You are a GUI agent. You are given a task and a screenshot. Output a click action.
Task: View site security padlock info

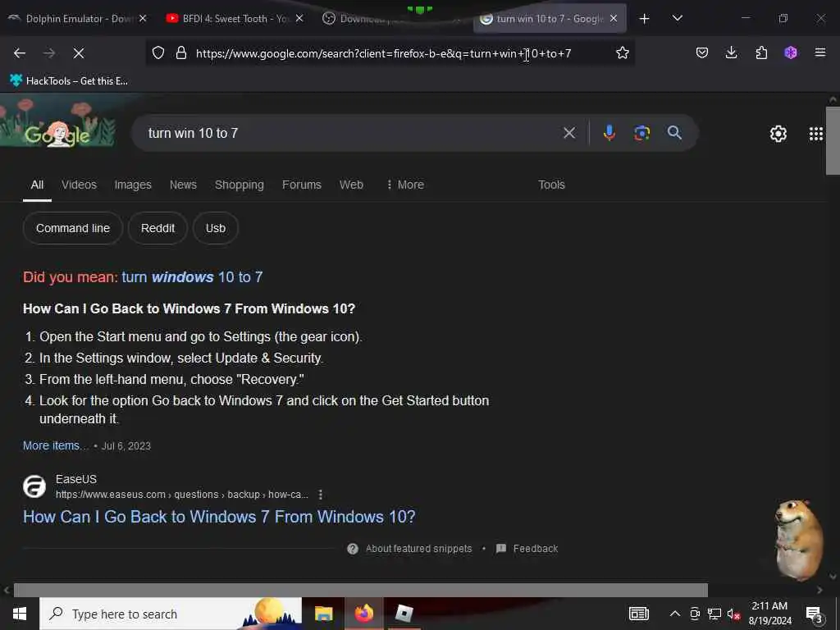coord(181,53)
